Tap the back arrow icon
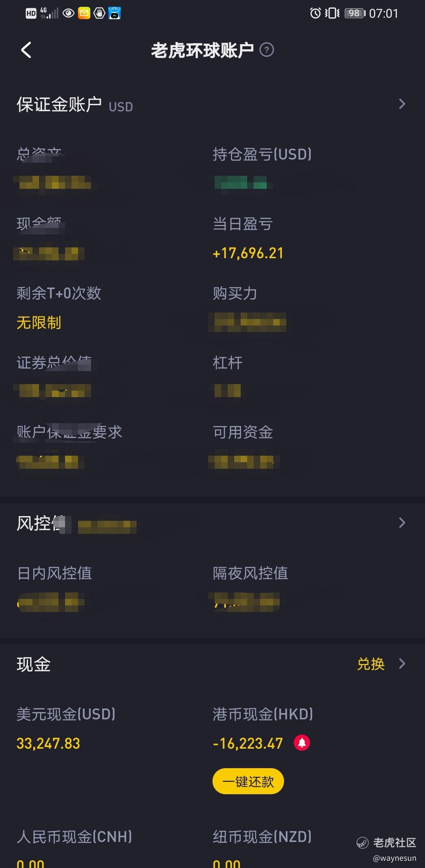Viewport: 425px width, 868px height. click(x=26, y=50)
